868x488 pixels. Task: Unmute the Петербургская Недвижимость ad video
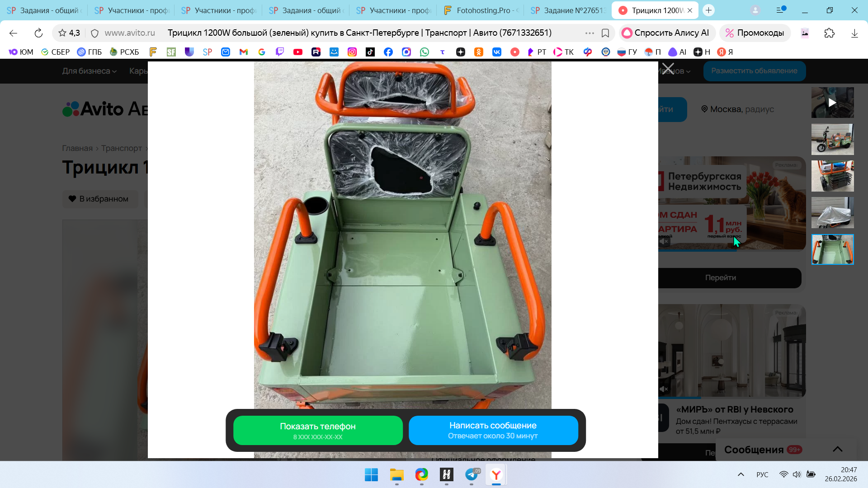(664, 242)
